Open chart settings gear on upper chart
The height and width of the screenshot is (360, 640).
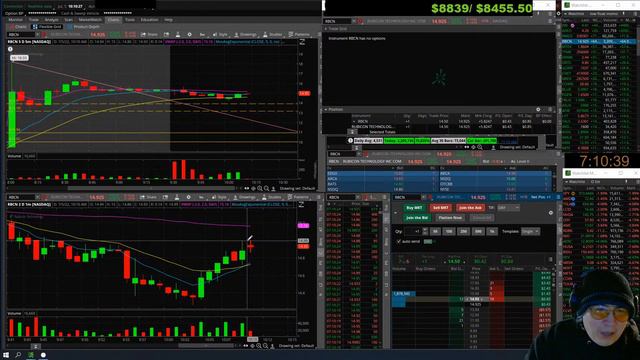click(x=189, y=35)
